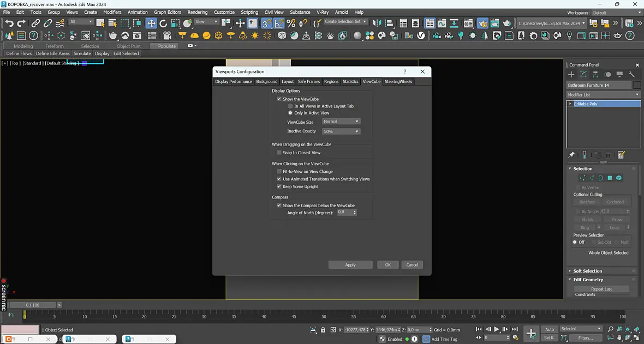Select Preview Selection Off radio
Viewport: 644px width, 344px height.
(x=575, y=242)
